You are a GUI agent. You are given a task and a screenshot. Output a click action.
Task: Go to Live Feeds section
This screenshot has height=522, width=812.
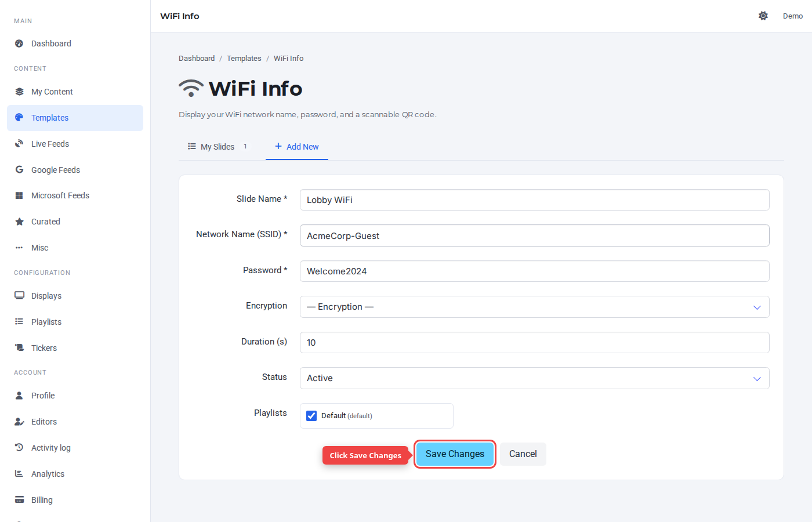coord(75,144)
